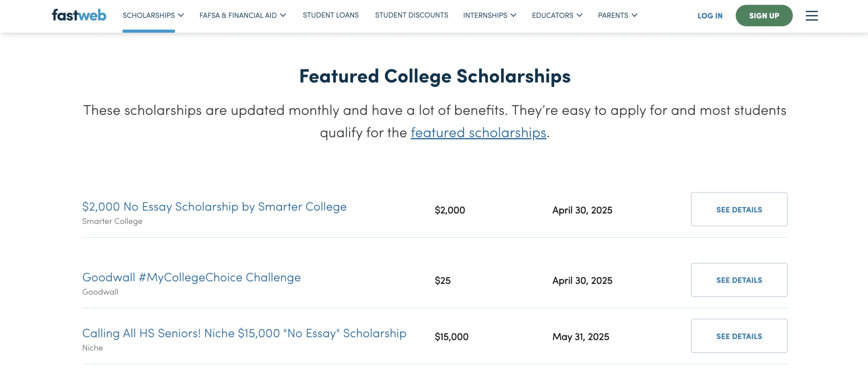Click the Featured College Scholarships heading

click(x=434, y=76)
